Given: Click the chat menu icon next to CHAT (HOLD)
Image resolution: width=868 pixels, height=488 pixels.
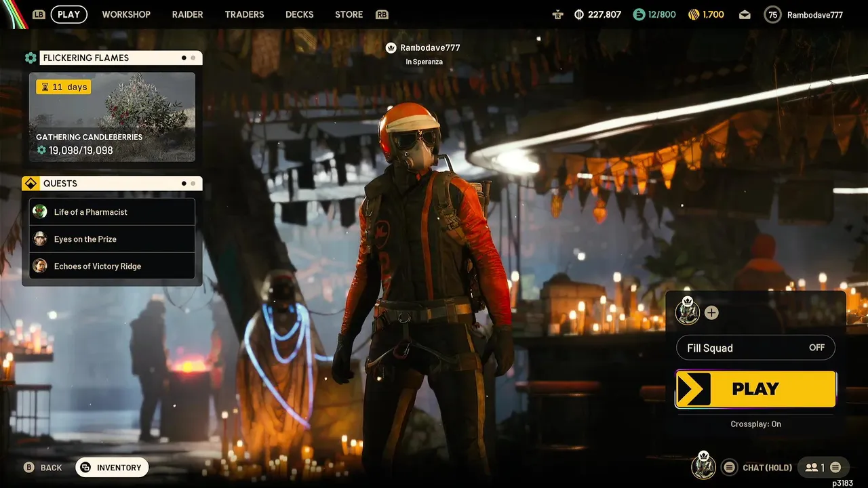Looking at the screenshot, I should click(729, 467).
